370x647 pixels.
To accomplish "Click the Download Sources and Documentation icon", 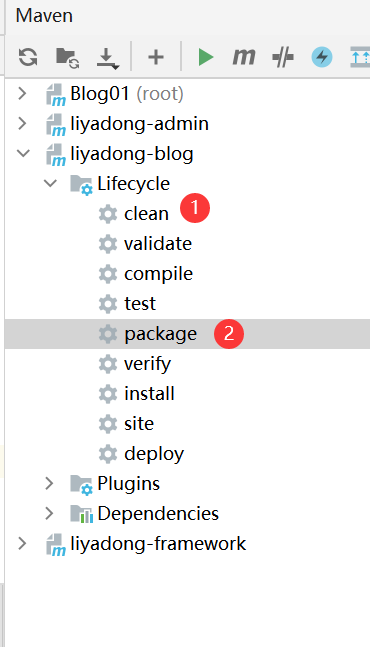I will 108,58.
